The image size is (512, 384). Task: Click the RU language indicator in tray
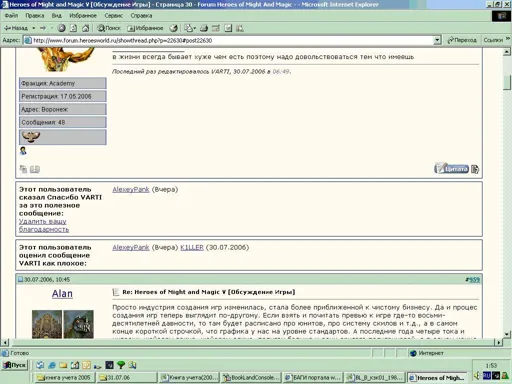click(487, 376)
